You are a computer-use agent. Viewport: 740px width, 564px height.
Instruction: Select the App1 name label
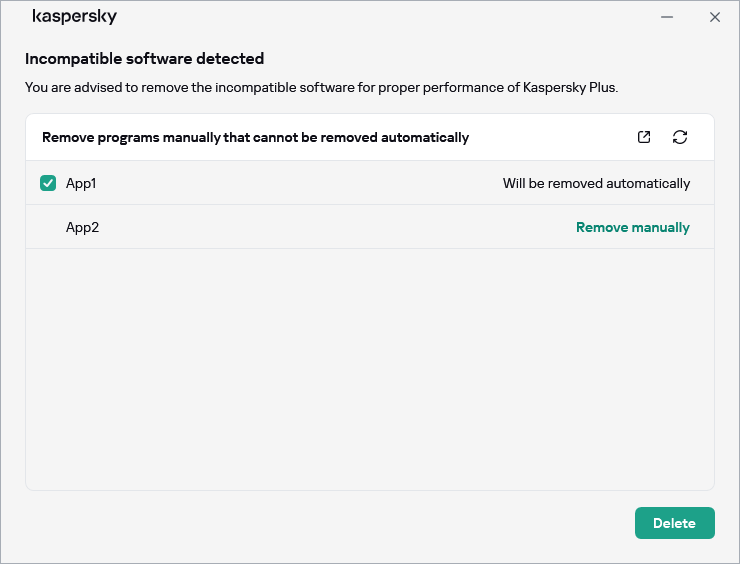(x=81, y=183)
